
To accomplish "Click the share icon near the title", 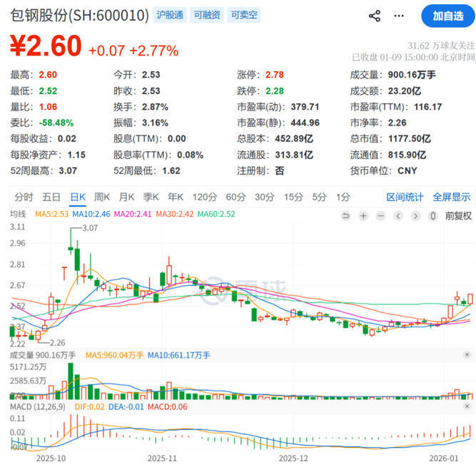I will [374, 16].
